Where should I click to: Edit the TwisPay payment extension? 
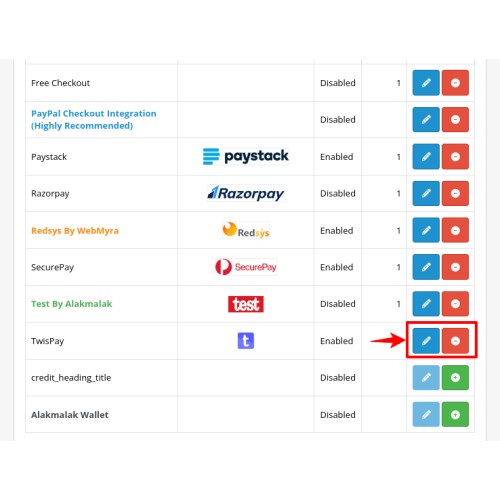426,341
